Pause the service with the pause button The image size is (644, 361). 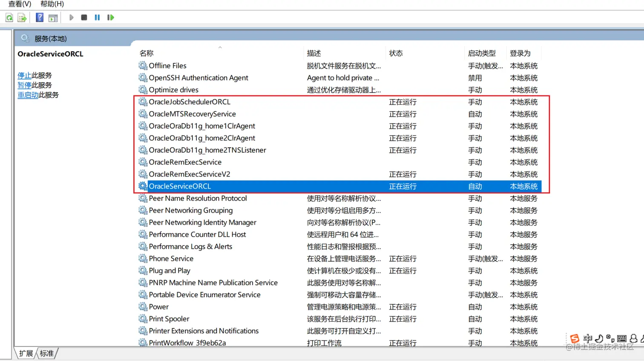click(x=97, y=17)
